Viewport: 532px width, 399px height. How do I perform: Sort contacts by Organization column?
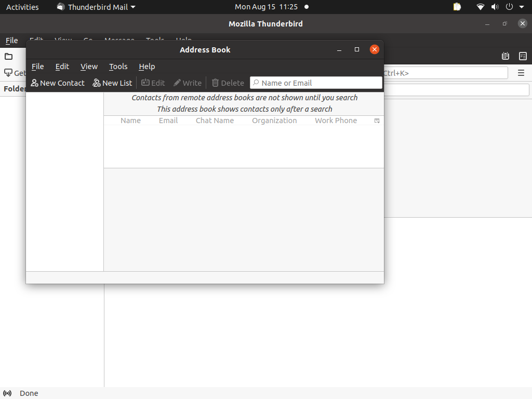[x=274, y=121]
